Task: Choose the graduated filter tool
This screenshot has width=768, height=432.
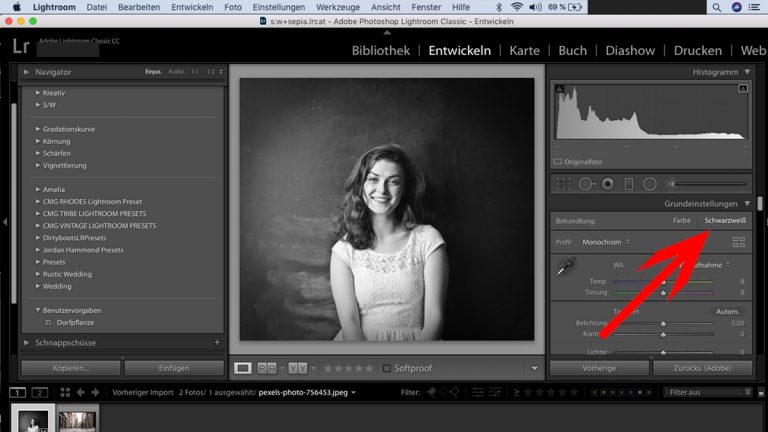Action: pos(629,184)
